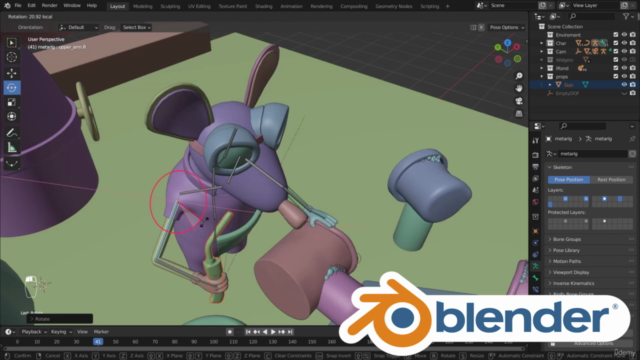This screenshot has height=360, width=640.
Task: Select the Measure tool
Action: point(11,147)
